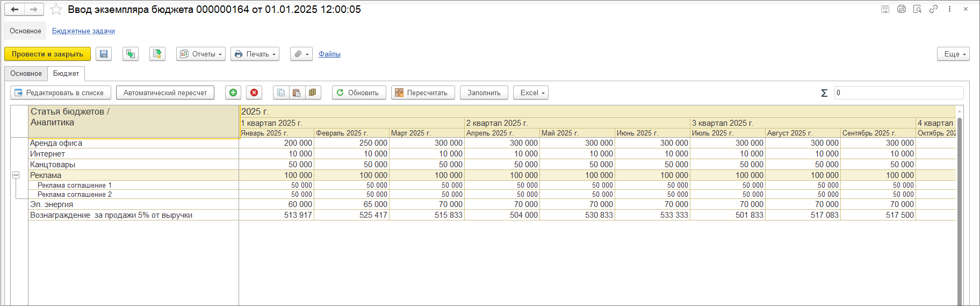Open the Отчеты dropdown
This screenshot has width=980, height=306.
pyautogui.click(x=200, y=54)
